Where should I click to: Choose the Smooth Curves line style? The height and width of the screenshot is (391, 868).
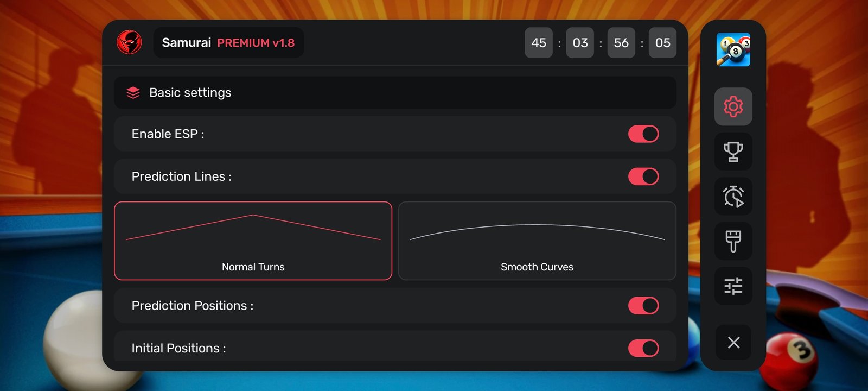pos(537,241)
